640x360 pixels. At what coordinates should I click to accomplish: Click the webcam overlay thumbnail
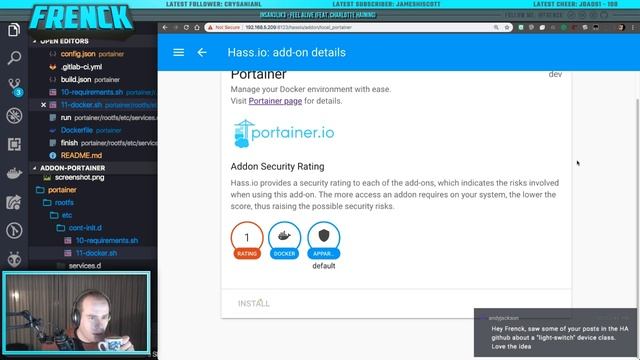tap(76, 312)
